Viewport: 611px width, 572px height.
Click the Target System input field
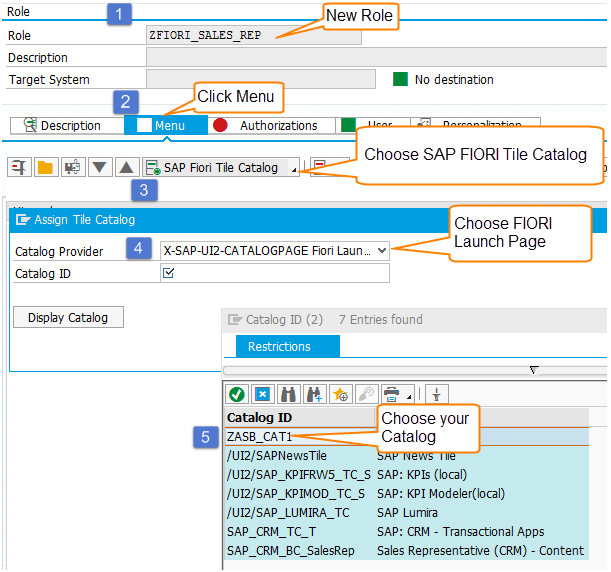pyautogui.click(x=261, y=79)
